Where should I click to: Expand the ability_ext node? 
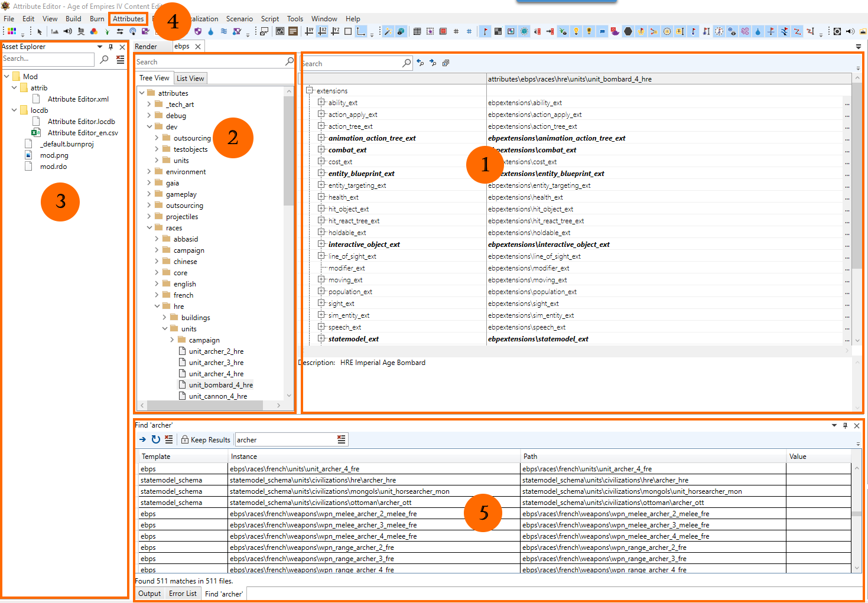(x=321, y=102)
